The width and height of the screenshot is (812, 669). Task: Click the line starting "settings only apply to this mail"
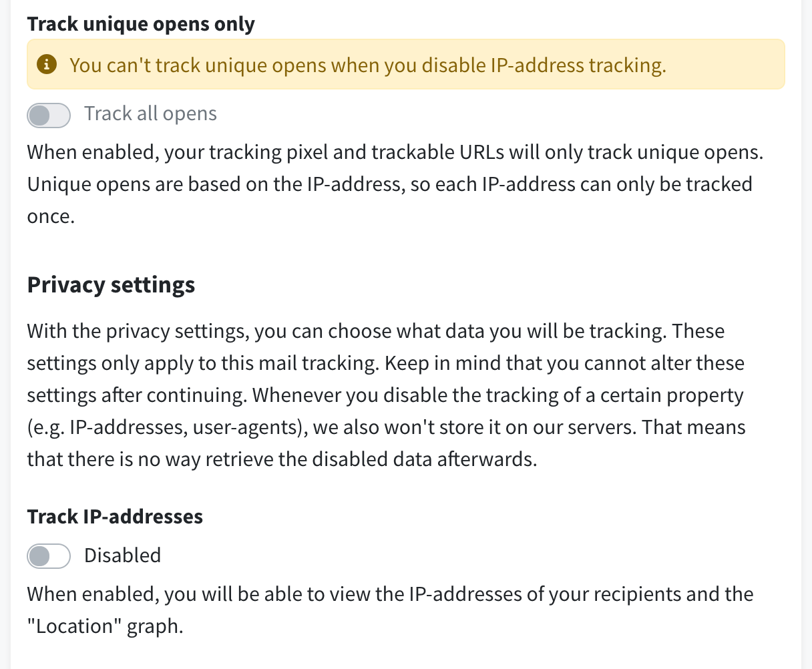point(386,363)
